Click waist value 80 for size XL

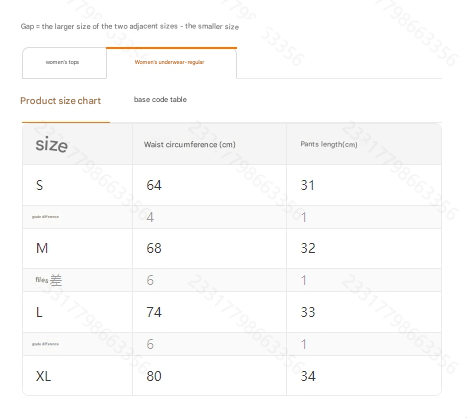pos(154,376)
